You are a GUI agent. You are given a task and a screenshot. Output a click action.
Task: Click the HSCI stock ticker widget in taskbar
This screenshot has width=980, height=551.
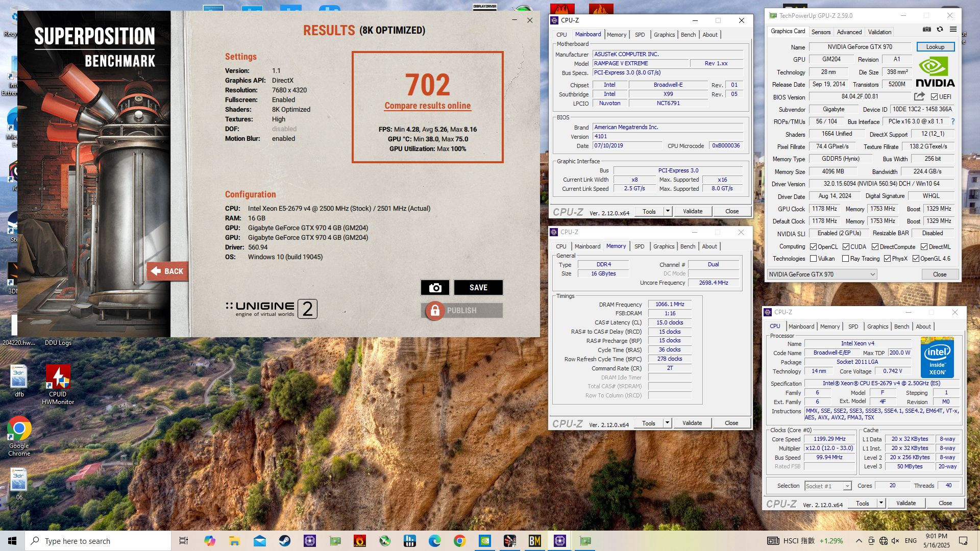(x=805, y=541)
